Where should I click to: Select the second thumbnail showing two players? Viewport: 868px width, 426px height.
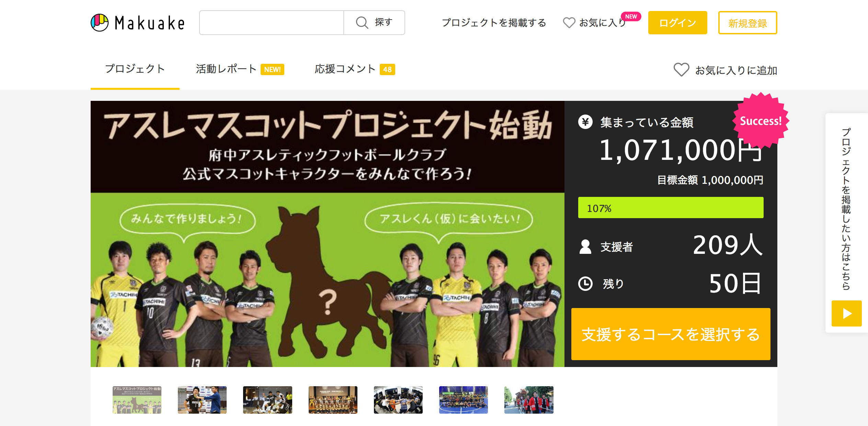202,400
